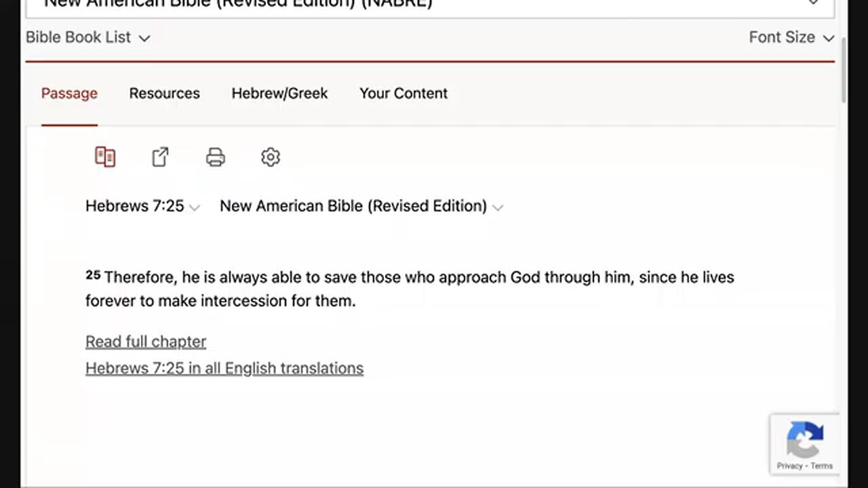Switch to the Resources tab

(x=164, y=94)
